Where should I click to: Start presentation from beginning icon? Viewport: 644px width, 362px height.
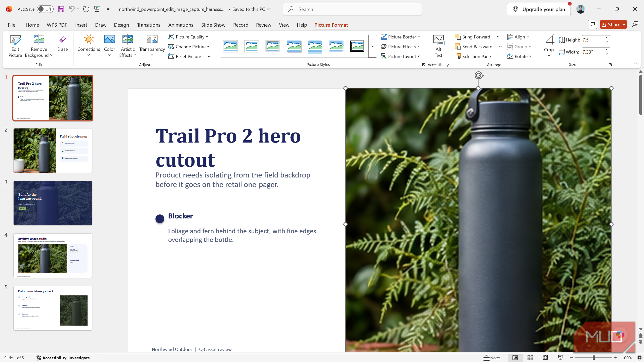97,9
